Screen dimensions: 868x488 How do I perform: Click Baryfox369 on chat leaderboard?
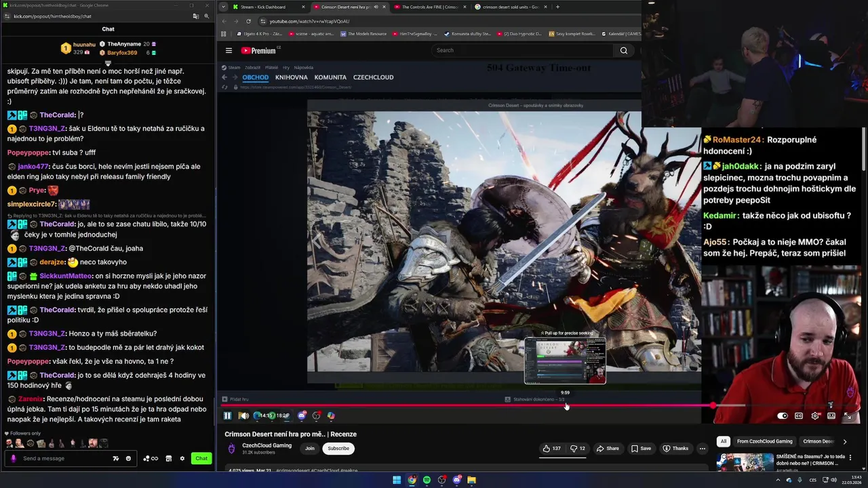(122, 53)
